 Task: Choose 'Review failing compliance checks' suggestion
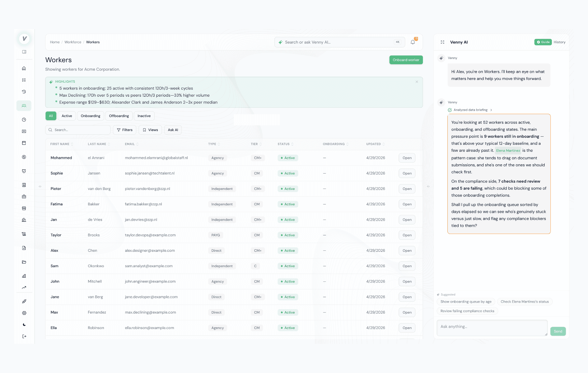pyautogui.click(x=467, y=311)
